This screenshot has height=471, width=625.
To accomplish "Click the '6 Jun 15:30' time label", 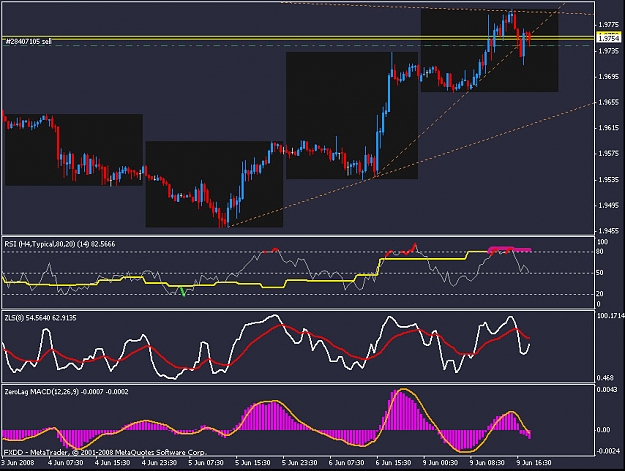I will click(393, 463).
